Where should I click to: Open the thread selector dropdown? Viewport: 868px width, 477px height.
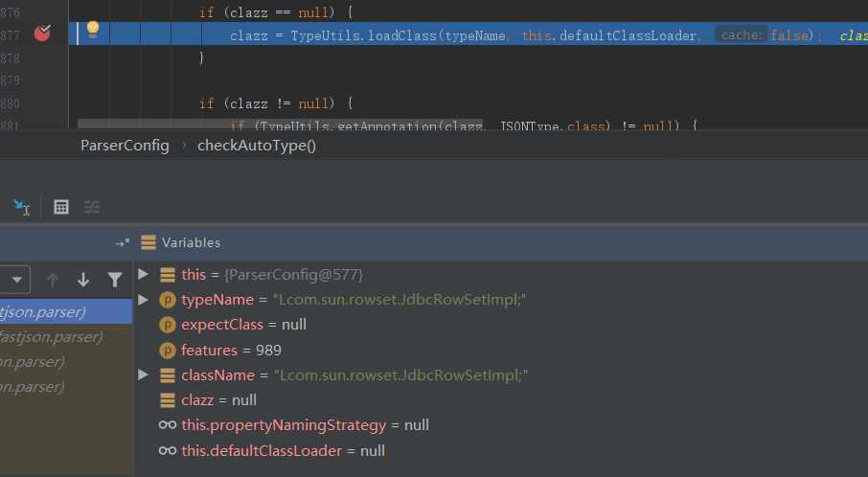point(16,280)
